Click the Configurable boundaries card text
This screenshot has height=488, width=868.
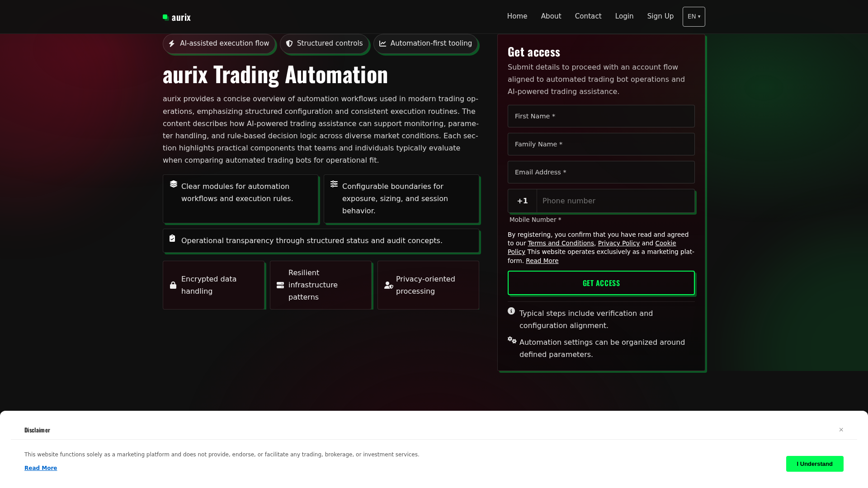point(395,199)
